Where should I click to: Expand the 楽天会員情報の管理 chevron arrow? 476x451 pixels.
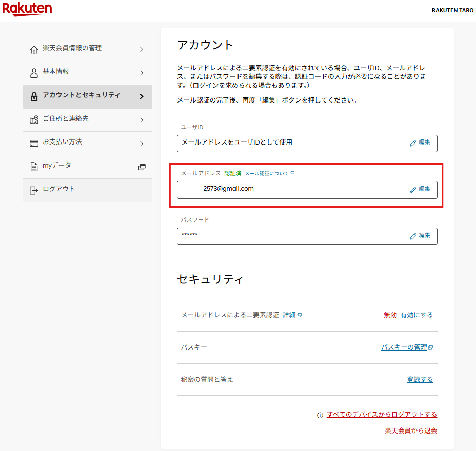click(142, 49)
